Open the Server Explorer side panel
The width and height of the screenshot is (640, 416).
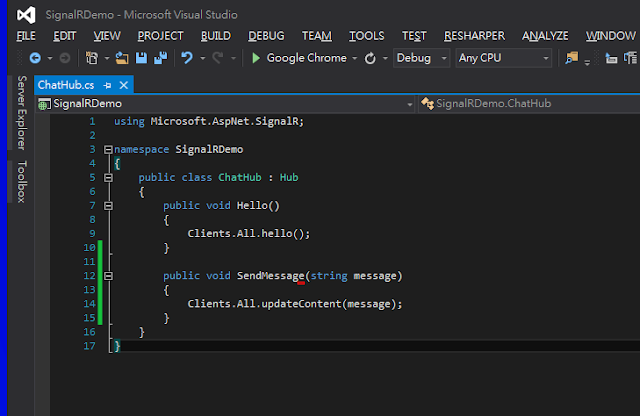point(21,113)
